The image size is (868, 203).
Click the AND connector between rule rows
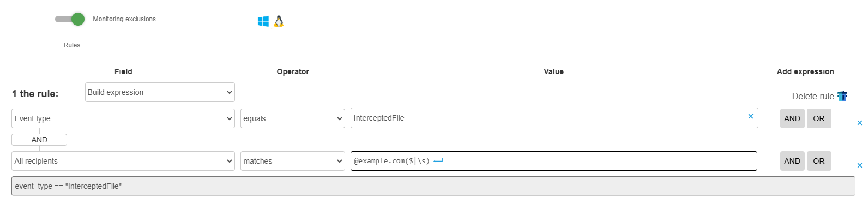coord(39,140)
